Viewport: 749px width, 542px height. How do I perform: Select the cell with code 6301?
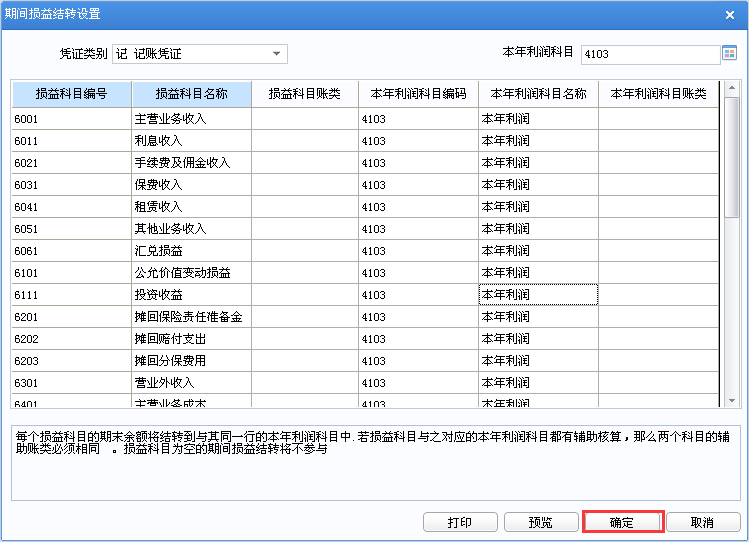pyautogui.click(x=72, y=383)
